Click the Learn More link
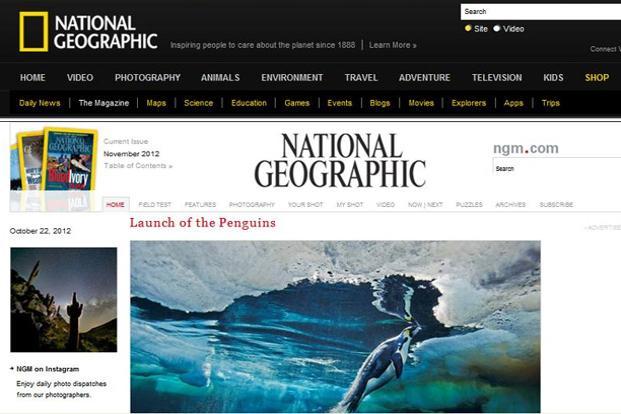 [x=392, y=45]
